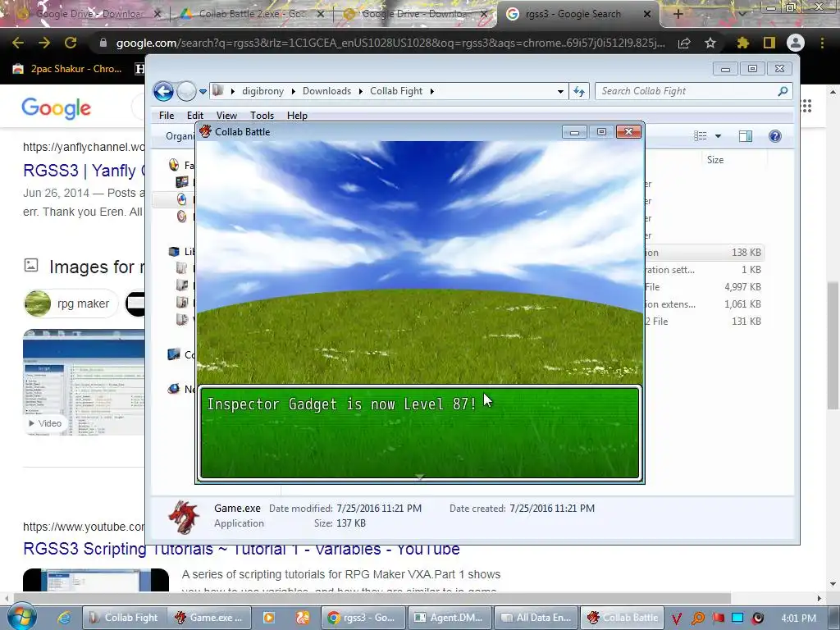Click the Explorer refresh button
Image resolution: width=840 pixels, height=630 pixels.
point(579,91)
